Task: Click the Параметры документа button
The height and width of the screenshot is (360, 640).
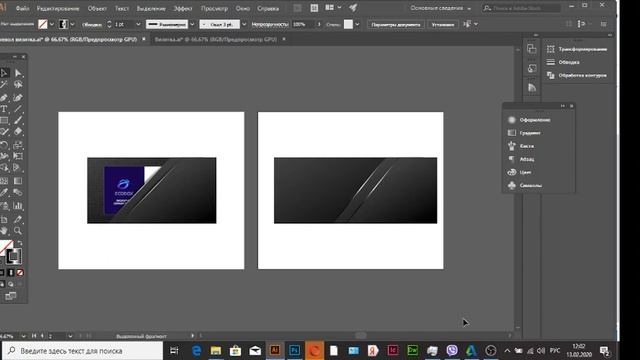Action: click(x=396, y=24)
